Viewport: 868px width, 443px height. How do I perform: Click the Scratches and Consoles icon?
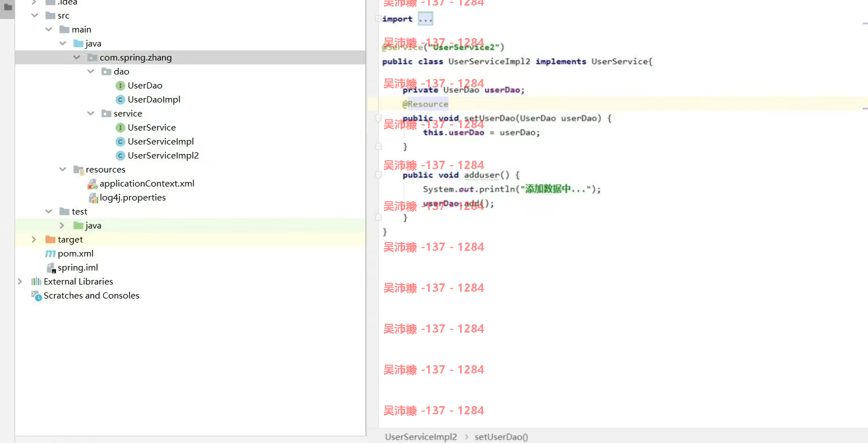click(36, 296)
